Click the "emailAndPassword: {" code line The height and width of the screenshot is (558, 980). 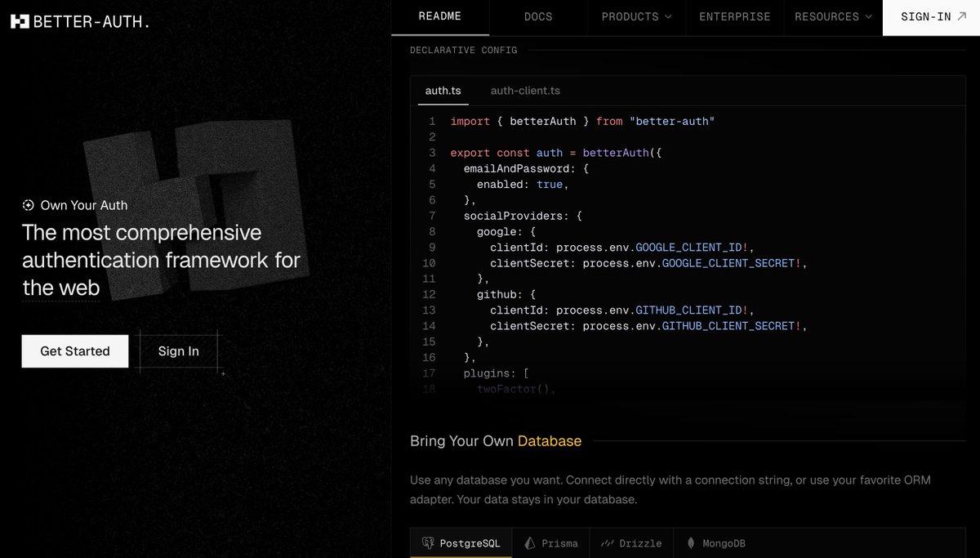pos(526,169)
